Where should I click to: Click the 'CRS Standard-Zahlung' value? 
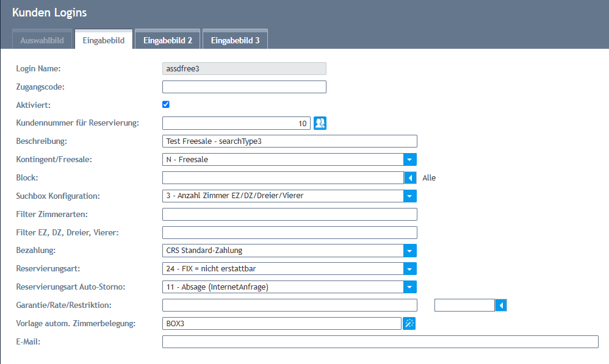[204, 251]
